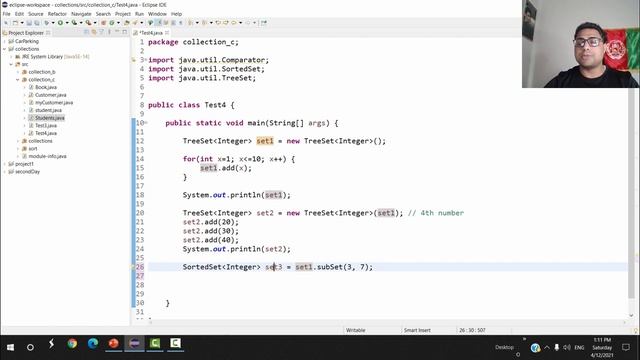Select the secondDay project
This screenshot has height=360, width=640.
click(x=27, y=172)
